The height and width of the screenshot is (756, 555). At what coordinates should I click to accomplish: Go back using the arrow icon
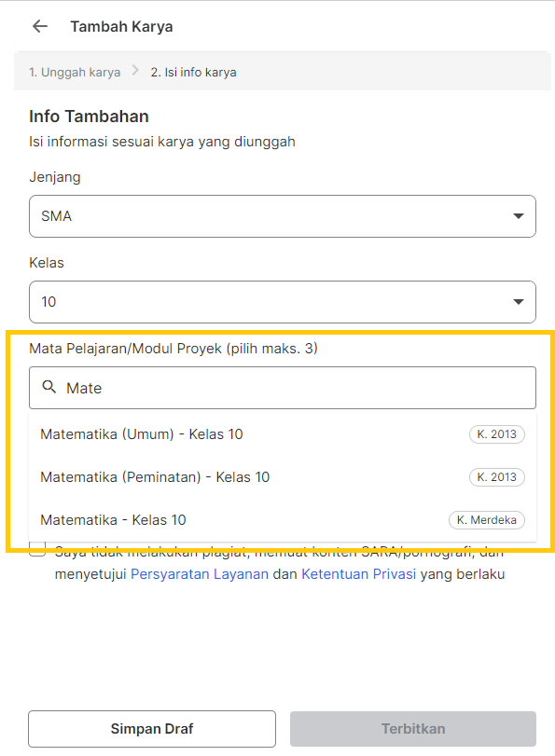pyautogui.click(x=39, y=26)
